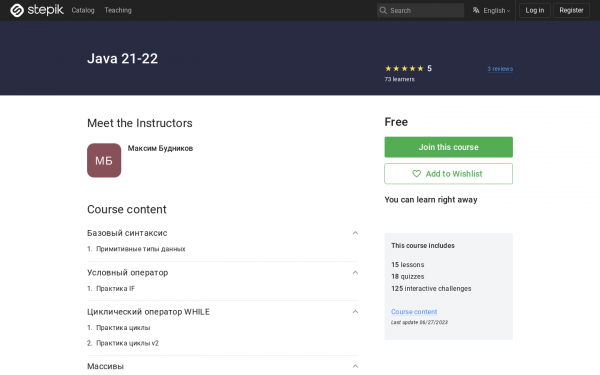600x375 pixels.
Task: Open the МБ instructor avatar
Action: point(104,160)
